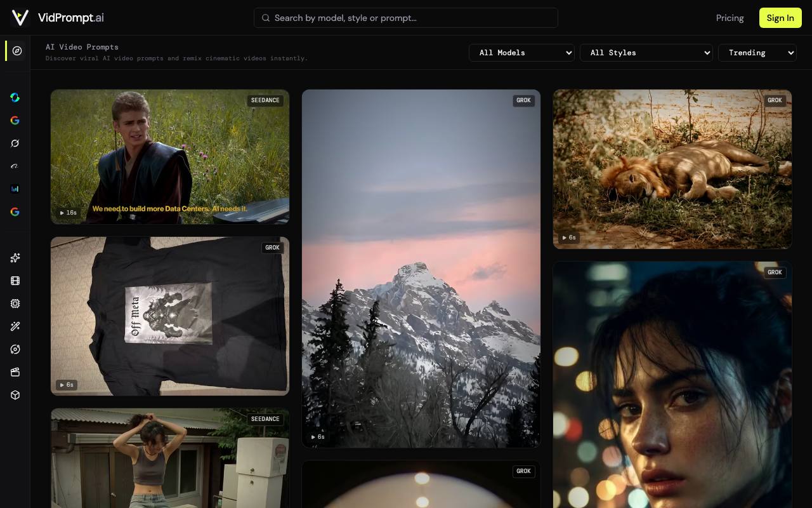Click the SEEDANCE tag on the Jedi video

click(x=265, y=100)
